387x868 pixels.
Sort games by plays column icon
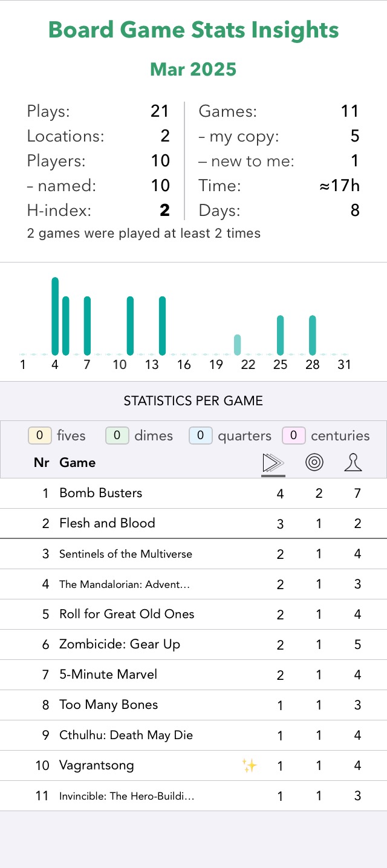coord(273,463)
